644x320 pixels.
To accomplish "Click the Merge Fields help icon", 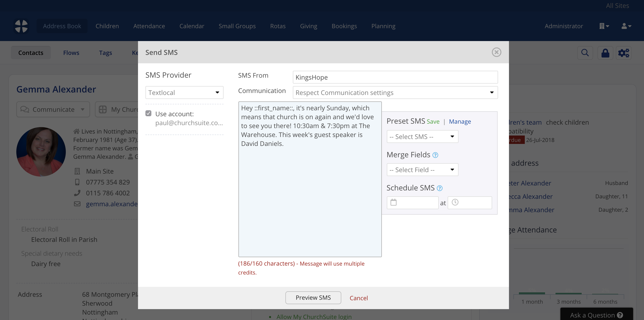I will (435, 155).
